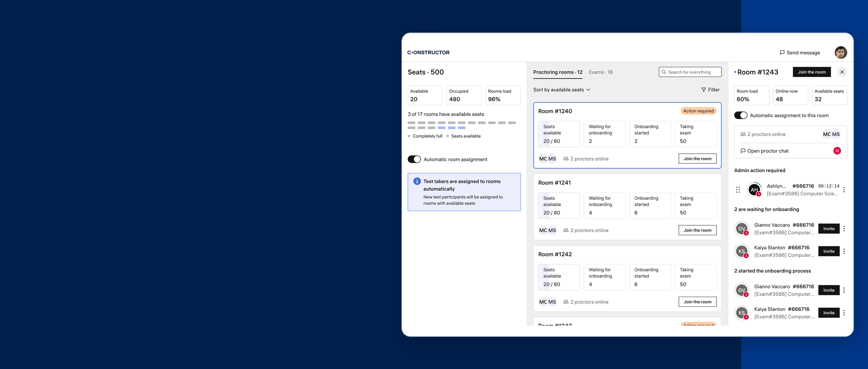Toggle Automatic room assignment switch
The image size is (868, 369).
414,159
